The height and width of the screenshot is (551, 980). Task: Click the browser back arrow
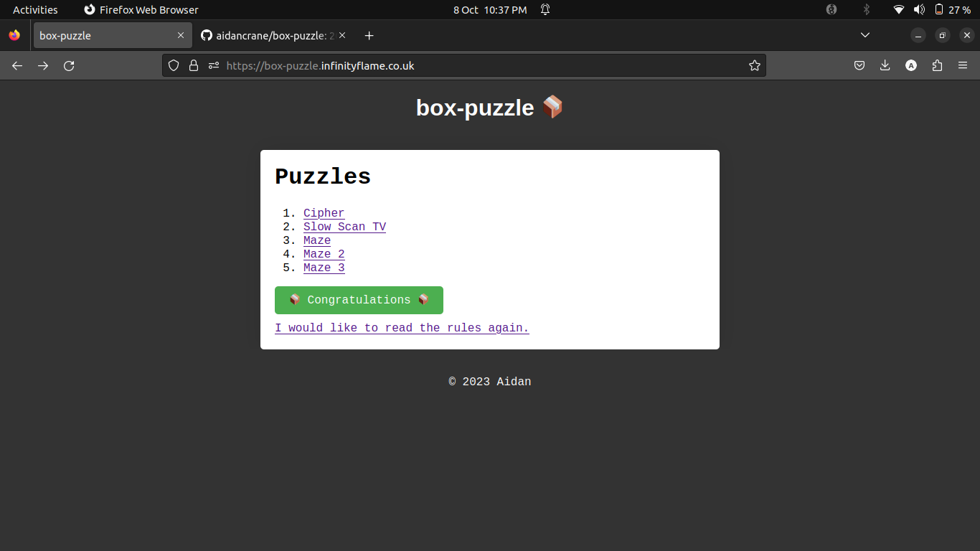click(17, 65)
